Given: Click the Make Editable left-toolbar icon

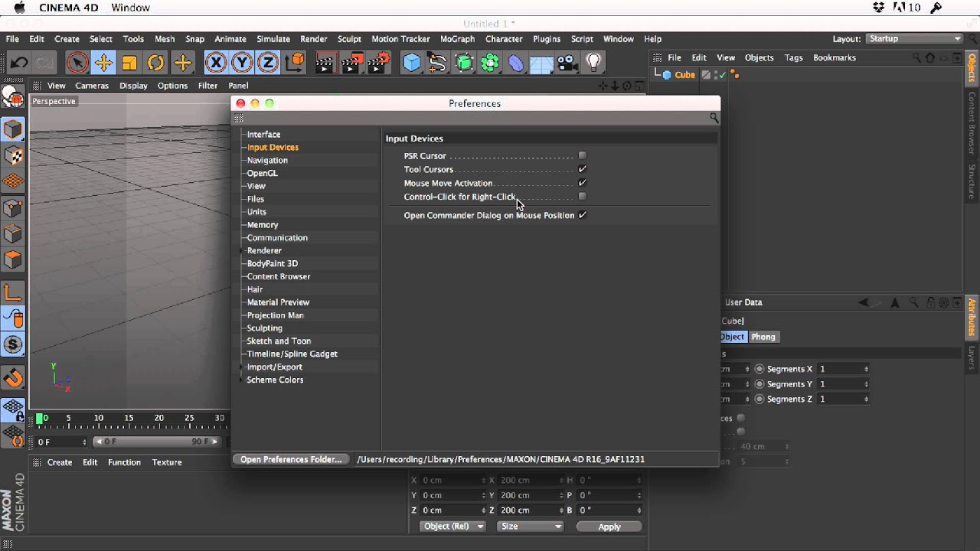Looking at the screenshot, I should click(x=13, y=97).
